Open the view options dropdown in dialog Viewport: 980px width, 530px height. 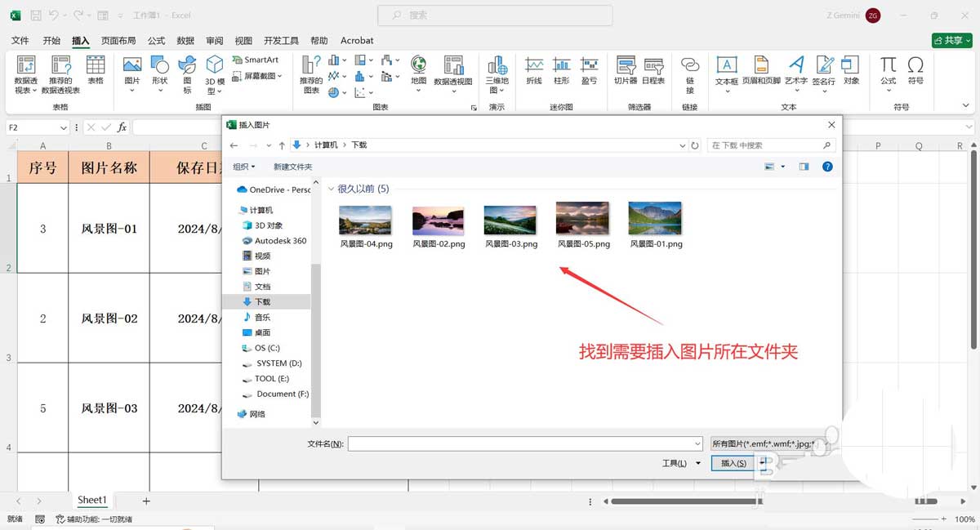[782, 167]
